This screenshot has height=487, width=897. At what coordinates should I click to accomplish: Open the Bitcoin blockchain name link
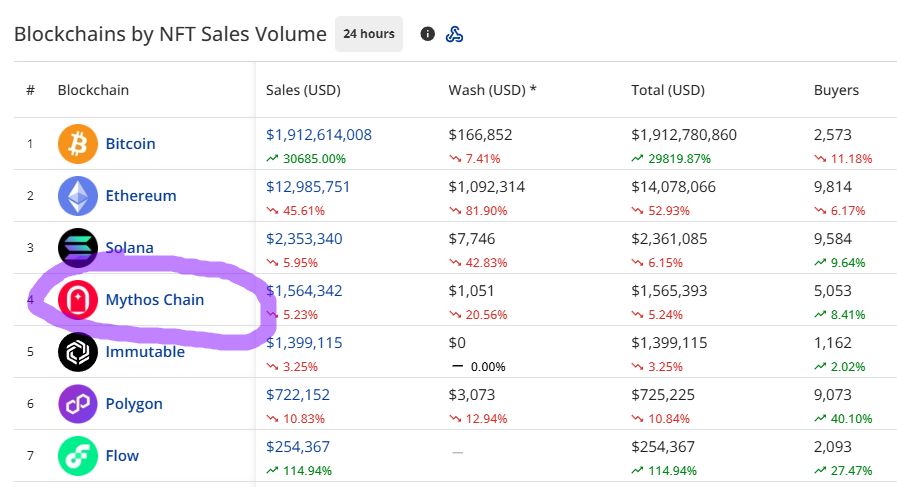[131, 144]
